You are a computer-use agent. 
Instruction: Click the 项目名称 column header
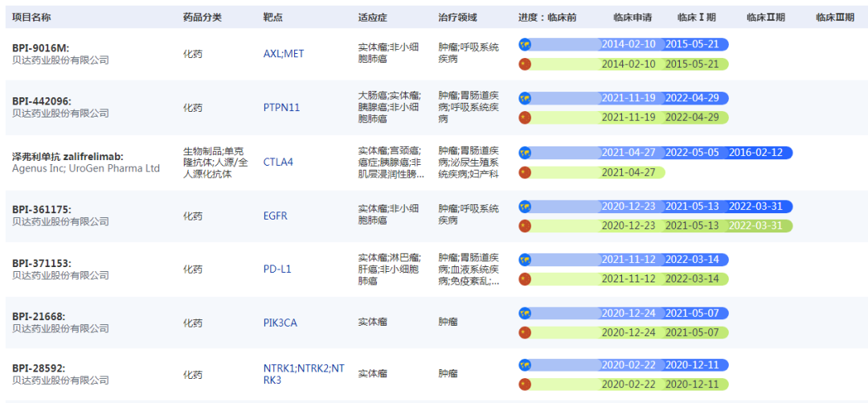31,17
